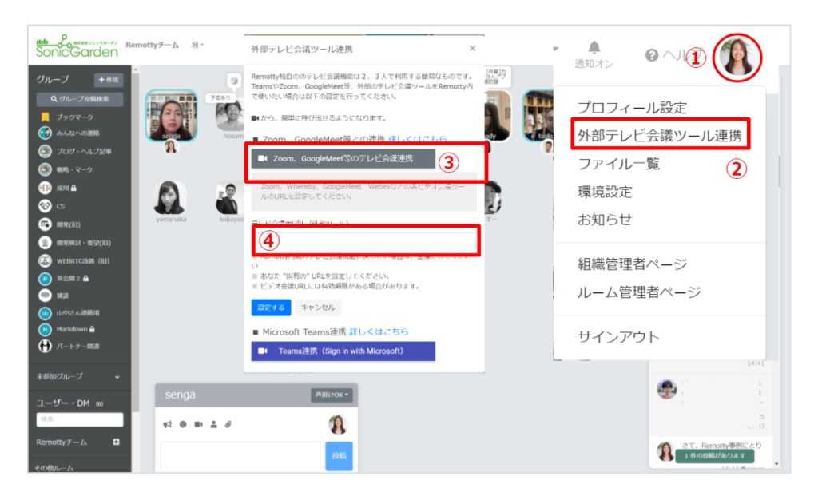
Task: Close the 外部テレビ会議ツール連携 dialog
Action: [472, 48]
